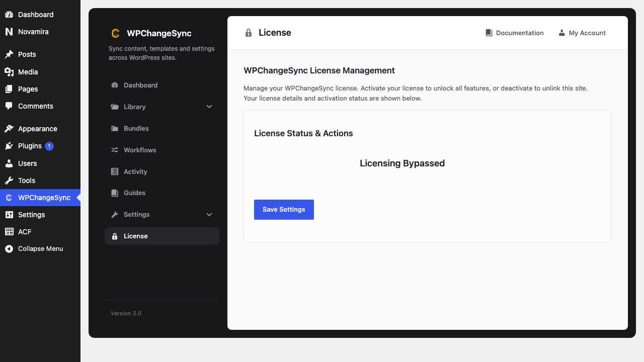
Task: Click the plugin Settings wrench icon
Action: click(115, 214)
